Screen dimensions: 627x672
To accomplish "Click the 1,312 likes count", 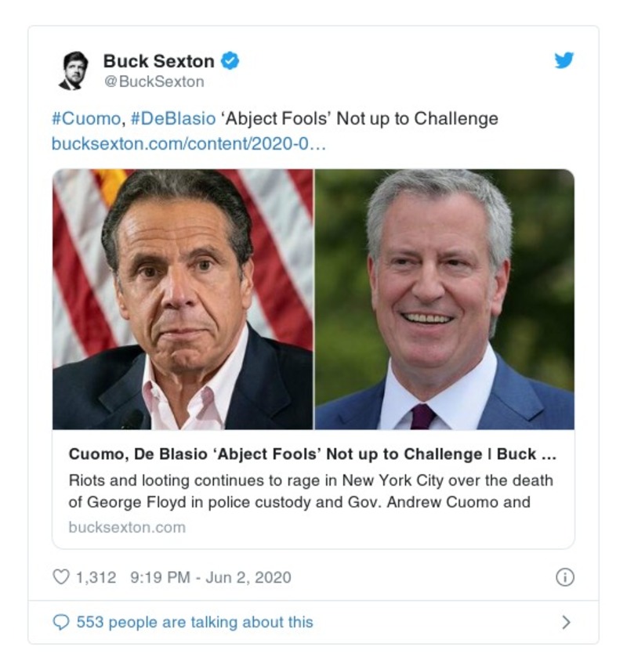I will (x=96, y=577).
